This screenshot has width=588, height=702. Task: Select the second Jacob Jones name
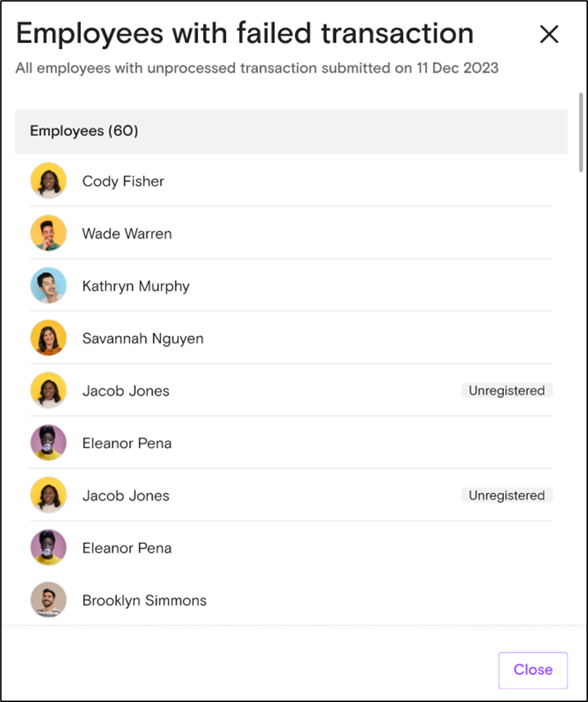click(x=125, y=495)
